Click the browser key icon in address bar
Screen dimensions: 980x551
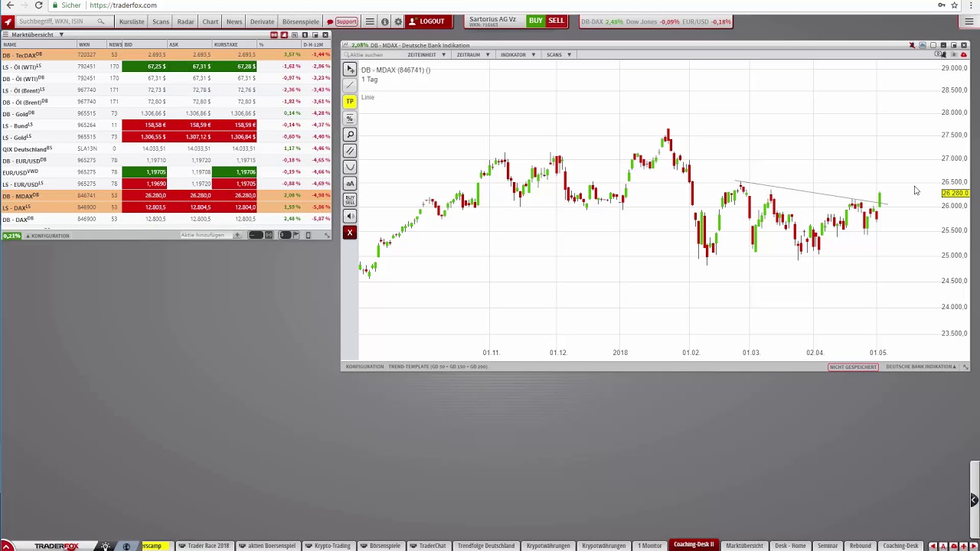pos(942,5)
